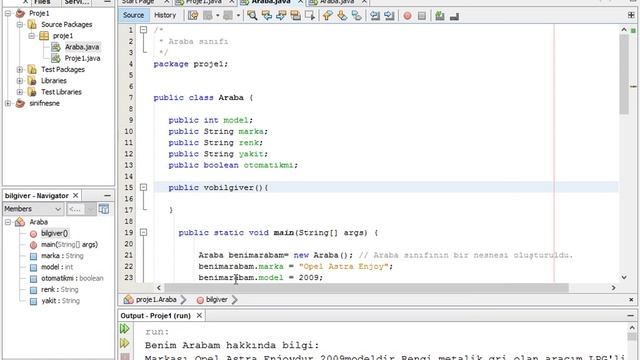Go to Previous Bookmark
The width and height of the screenshot is (640, 360).
(327, 16)
